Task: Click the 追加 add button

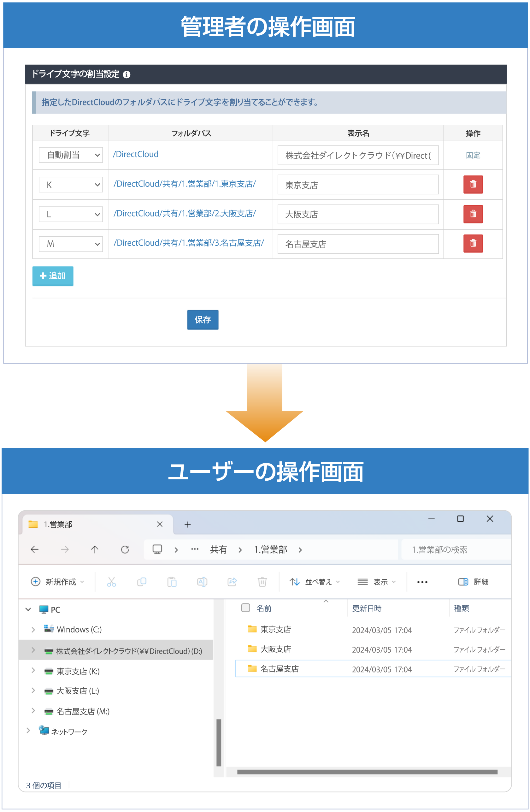Action: click(x=52, y=276)
